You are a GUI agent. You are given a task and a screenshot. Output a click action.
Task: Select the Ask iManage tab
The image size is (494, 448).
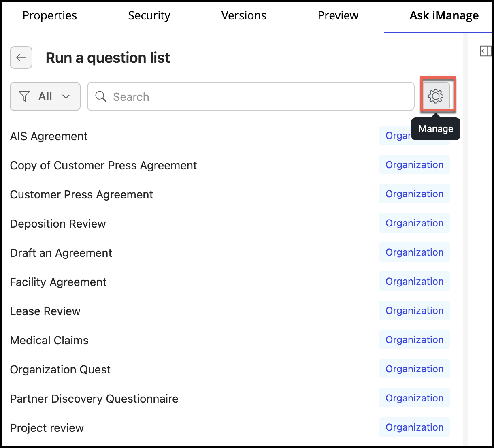(x=444, y=16)
